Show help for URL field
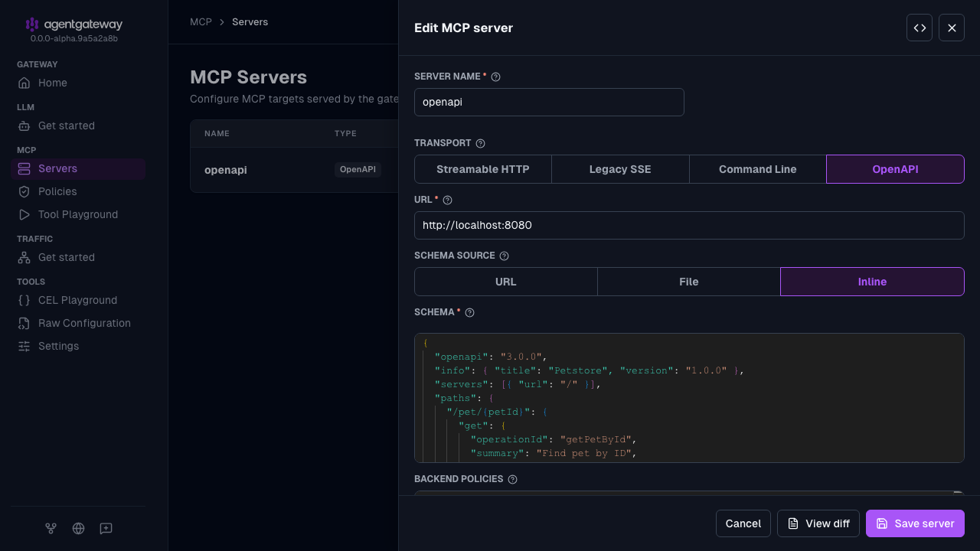 click(448, 200)
